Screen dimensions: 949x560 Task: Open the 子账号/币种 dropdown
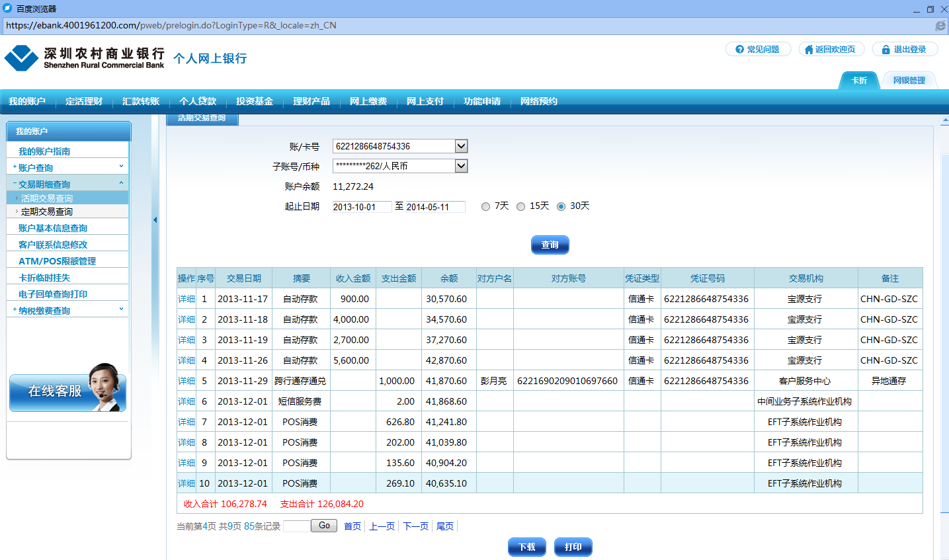click(461, 166)
